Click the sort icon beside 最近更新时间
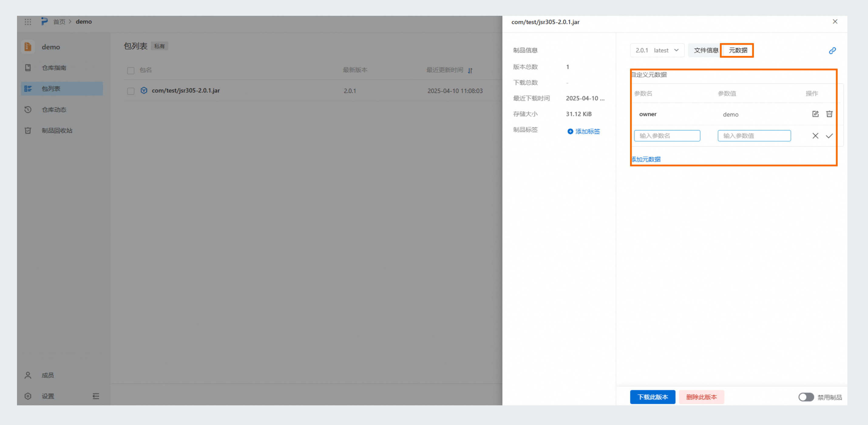 (x=470, y=70)
